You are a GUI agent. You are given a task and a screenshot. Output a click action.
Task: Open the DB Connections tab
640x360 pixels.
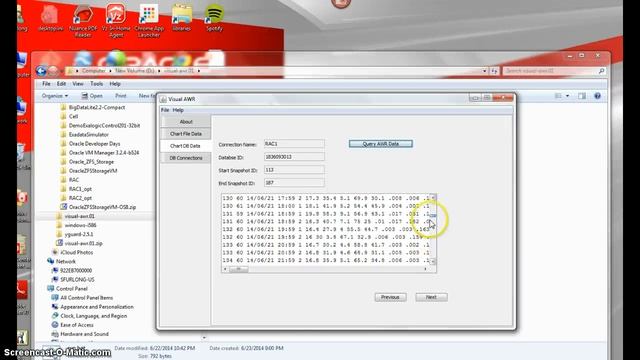click(x=186, y=158)
